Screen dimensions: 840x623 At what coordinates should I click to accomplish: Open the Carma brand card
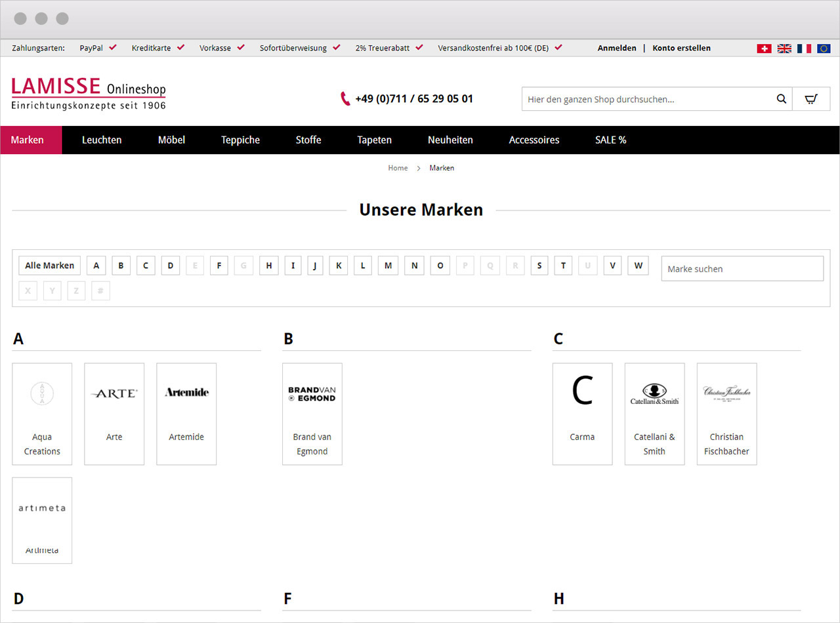coord(583,414)
